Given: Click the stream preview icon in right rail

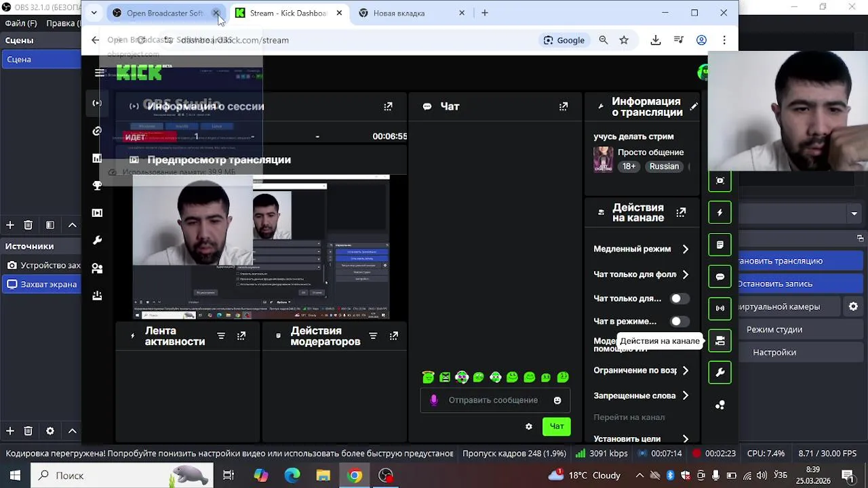Looking at the screenshot, I should click(720, 181).
